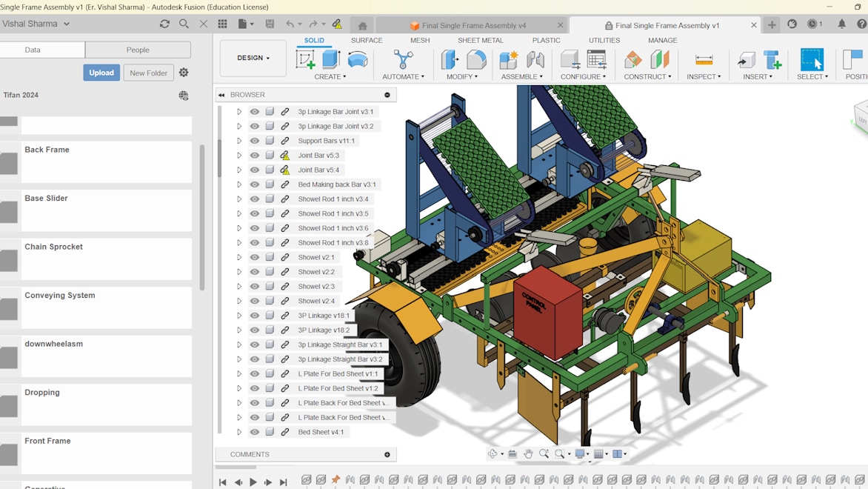Click the Home tab icon

click(362, 25)
